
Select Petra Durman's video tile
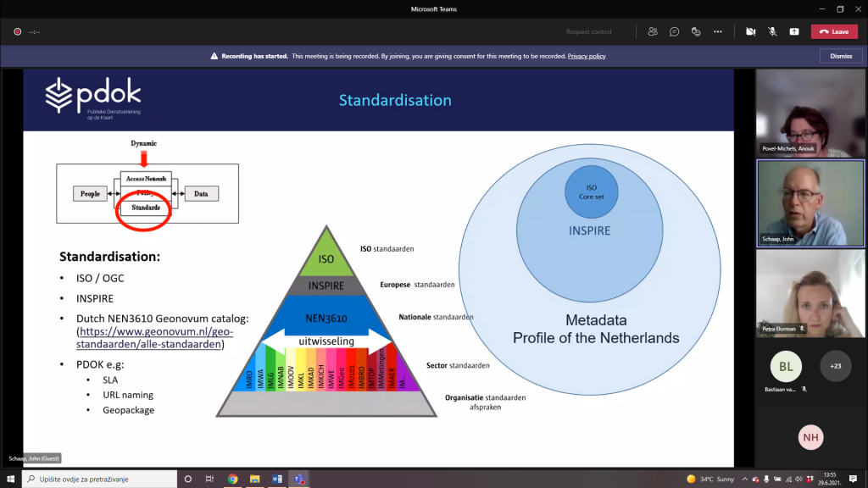coord(810,293)
